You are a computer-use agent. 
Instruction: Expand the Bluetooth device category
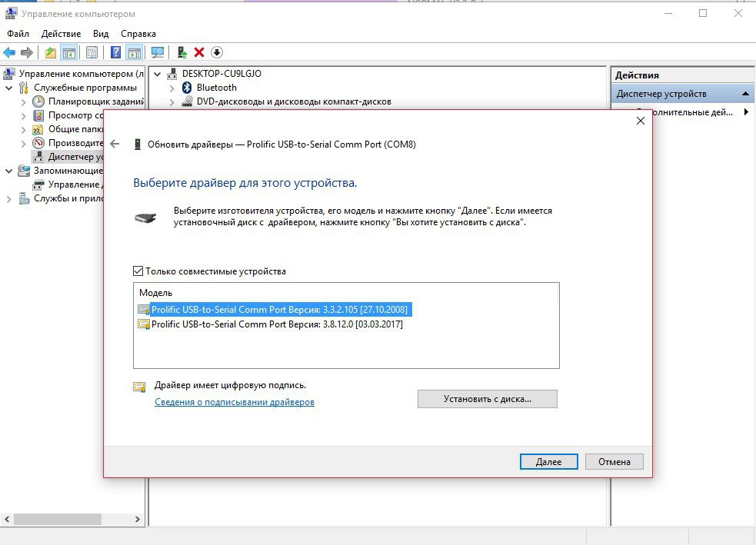point(172,88)
